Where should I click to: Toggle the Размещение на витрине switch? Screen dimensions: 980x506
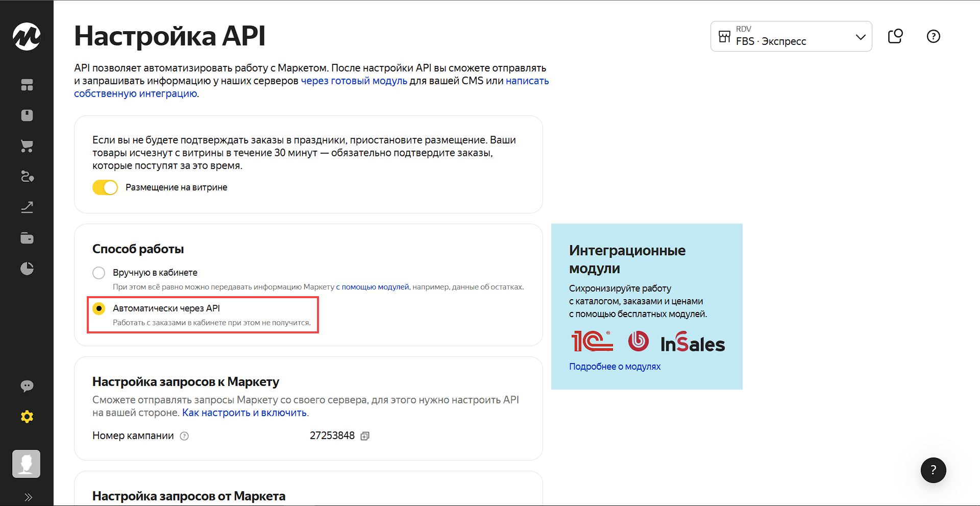[105, 187]
